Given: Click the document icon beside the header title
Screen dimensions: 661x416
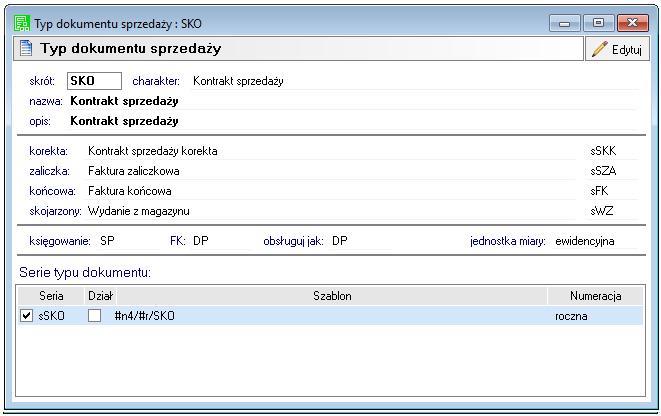Looking at the screenshot, I should tap(26, 49).
